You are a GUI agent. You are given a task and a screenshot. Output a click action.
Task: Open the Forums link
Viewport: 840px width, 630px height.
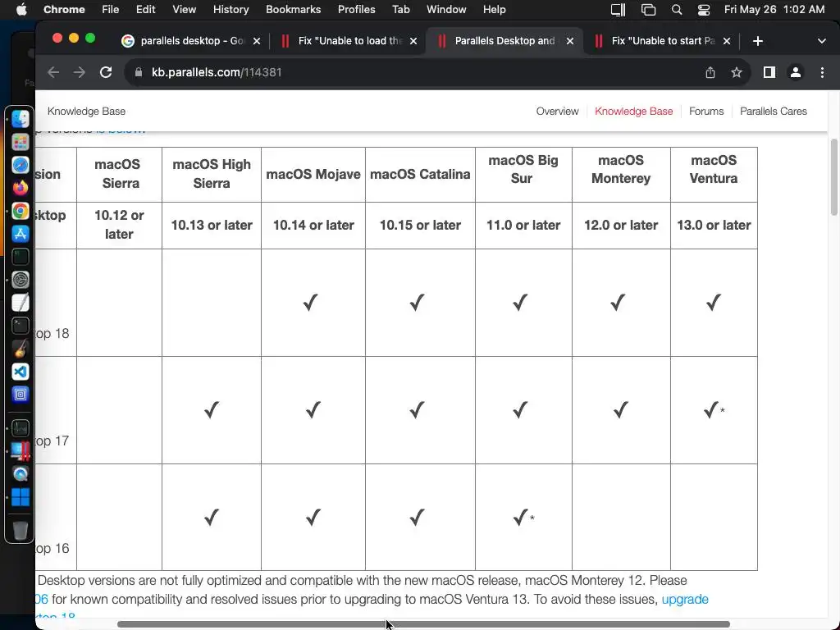click(x=706, y=112)
